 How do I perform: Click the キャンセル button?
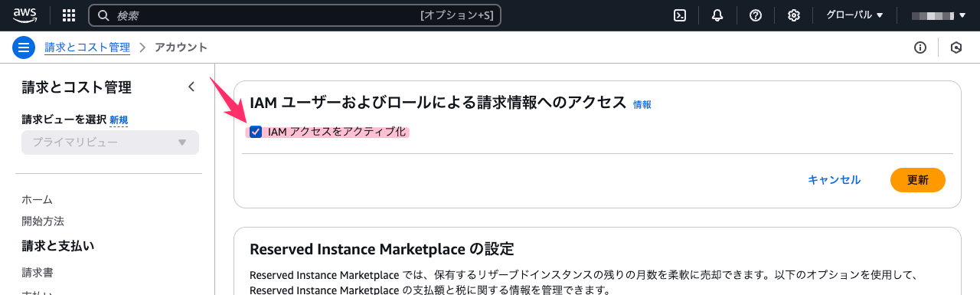tap(835, 180)
